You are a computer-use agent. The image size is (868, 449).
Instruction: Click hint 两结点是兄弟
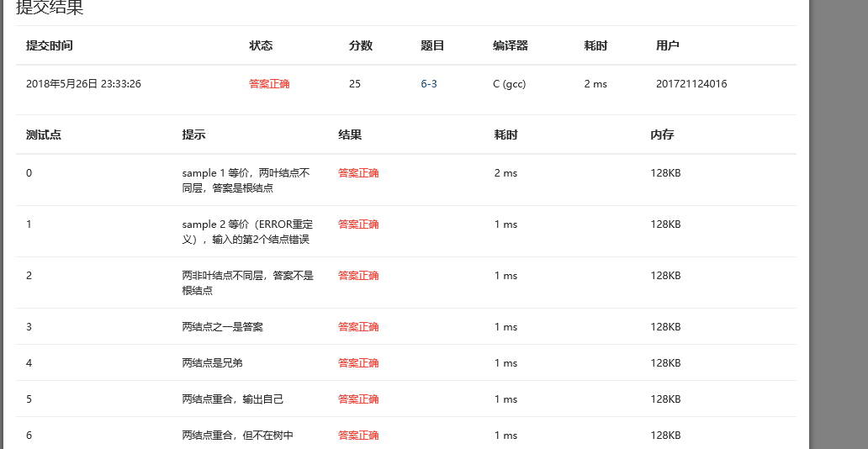213,363
